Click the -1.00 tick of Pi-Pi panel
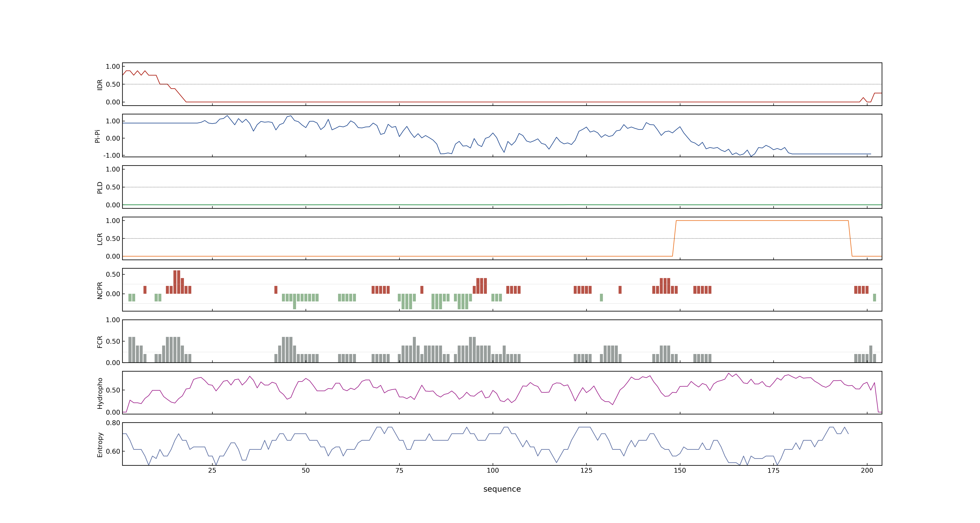Image resolution: width=980 pixels, height=523 pixels. click(111, 155)
